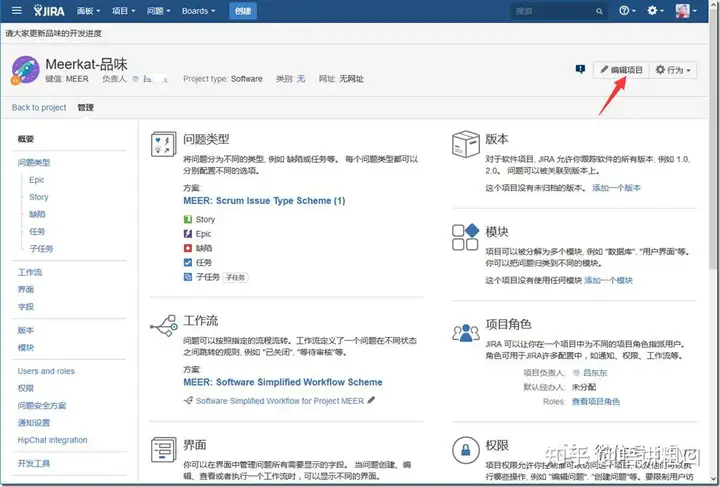Image resolution: width=720 pixels, height=487 pixels.
Task: Click the screens section icon
Action: tap(163, 449)
